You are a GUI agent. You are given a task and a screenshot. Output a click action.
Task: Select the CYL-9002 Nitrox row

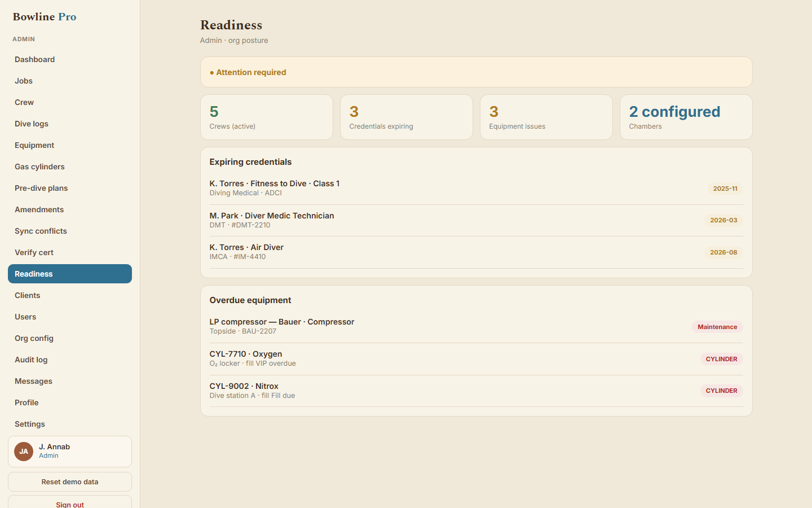pos(476,391)
